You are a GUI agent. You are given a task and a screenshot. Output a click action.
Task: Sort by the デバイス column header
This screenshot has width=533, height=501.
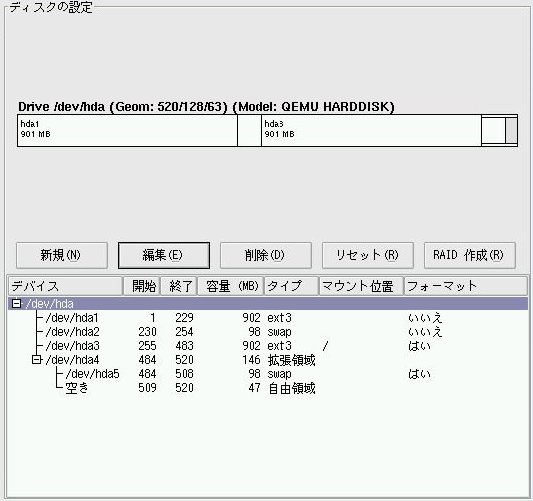[65, 286]
